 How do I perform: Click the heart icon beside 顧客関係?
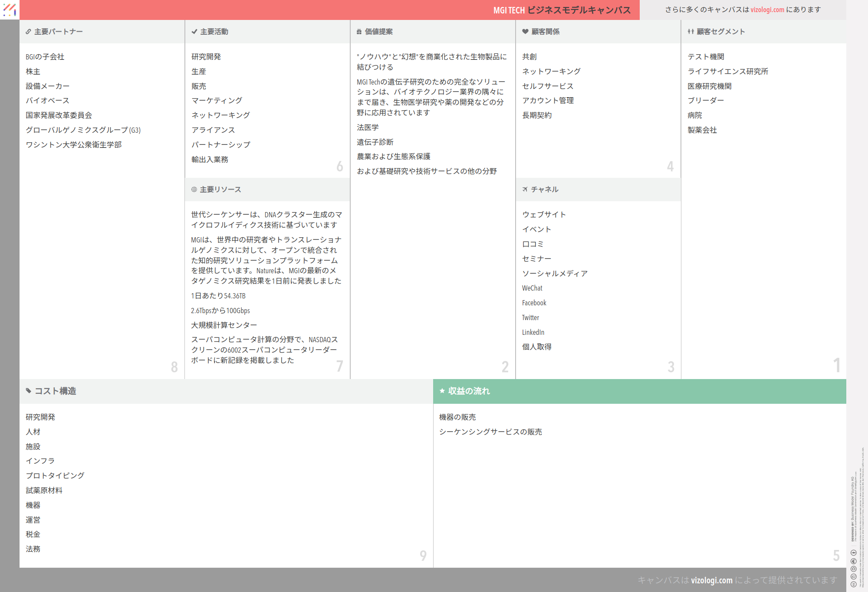point(525,32)
